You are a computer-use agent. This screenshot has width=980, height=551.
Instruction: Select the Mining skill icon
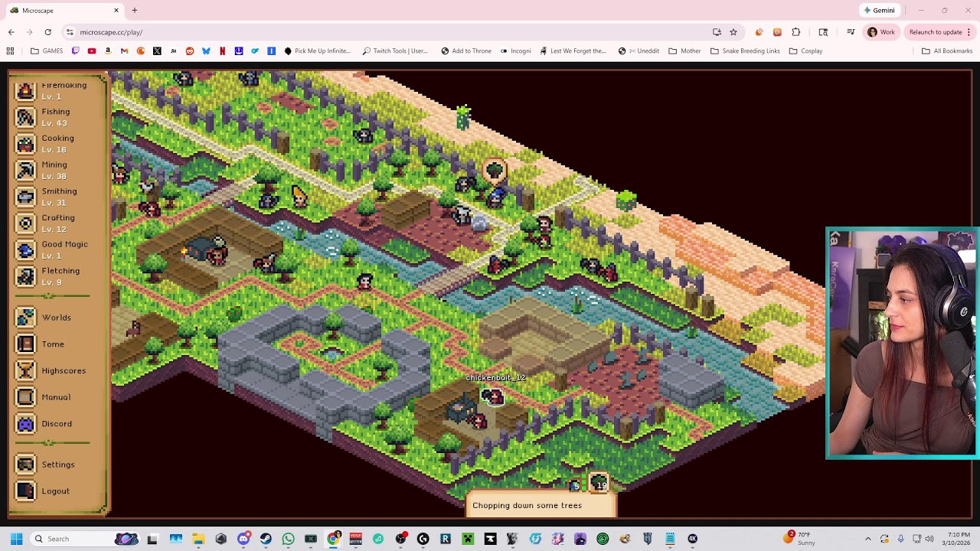click(x=25, y=170)
